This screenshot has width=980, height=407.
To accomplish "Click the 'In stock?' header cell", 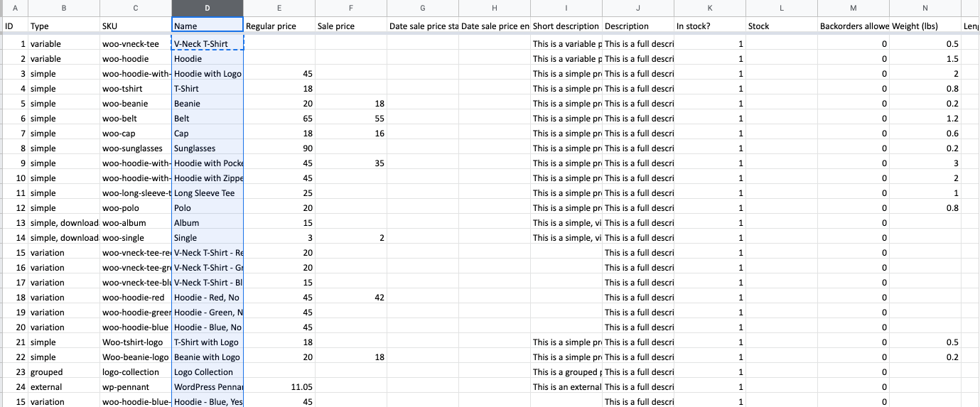I will (710, 26).
